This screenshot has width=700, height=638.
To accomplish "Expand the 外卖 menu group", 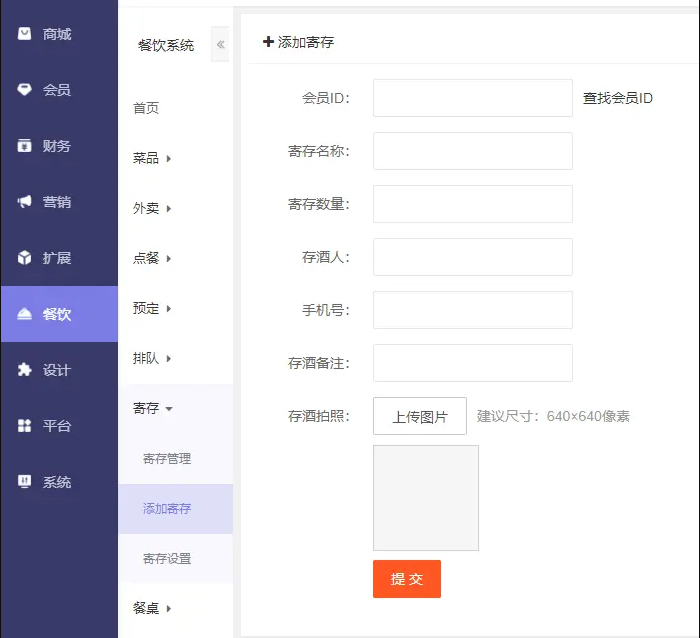I will [152, 208].
